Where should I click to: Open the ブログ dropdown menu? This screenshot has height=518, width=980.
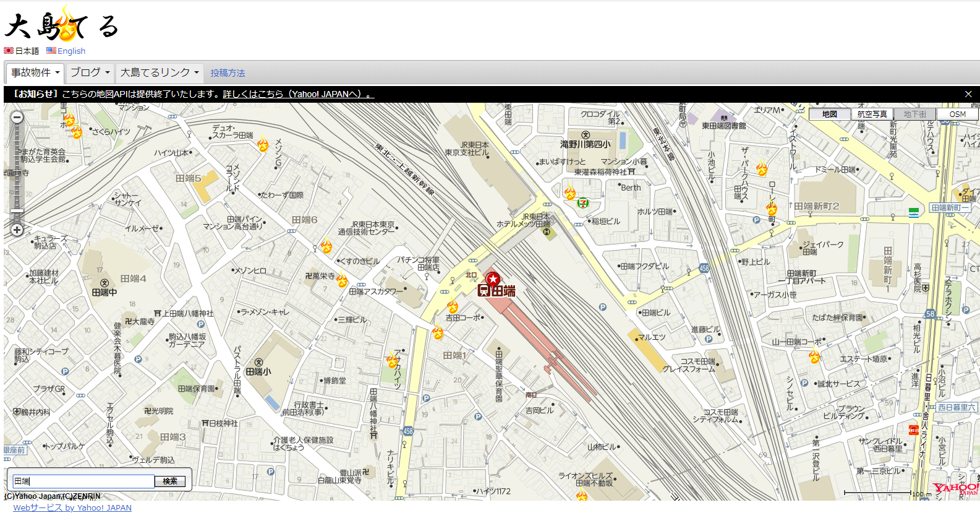(x=90, y=72)
